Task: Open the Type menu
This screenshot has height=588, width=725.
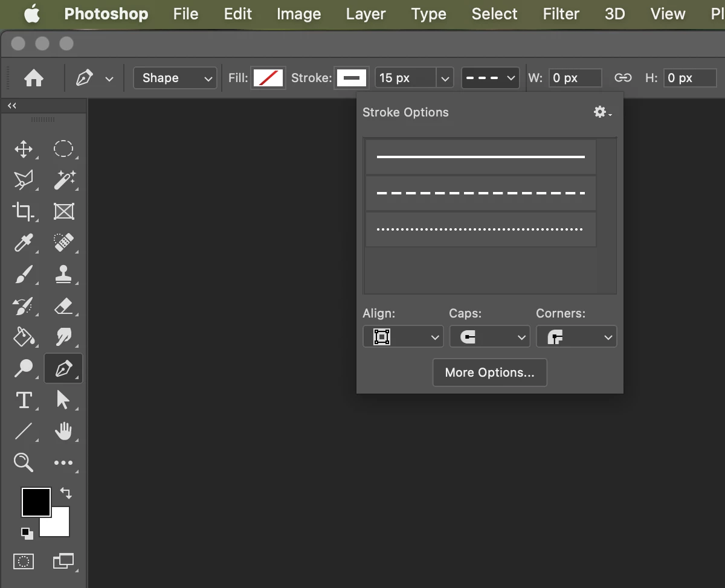Action: (x=428, y=14)
